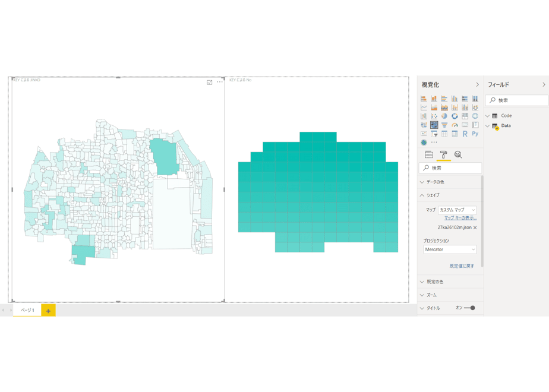Click the 既定値に戻す reset link
Screen dimensions: 549x392
coord(462,266)
